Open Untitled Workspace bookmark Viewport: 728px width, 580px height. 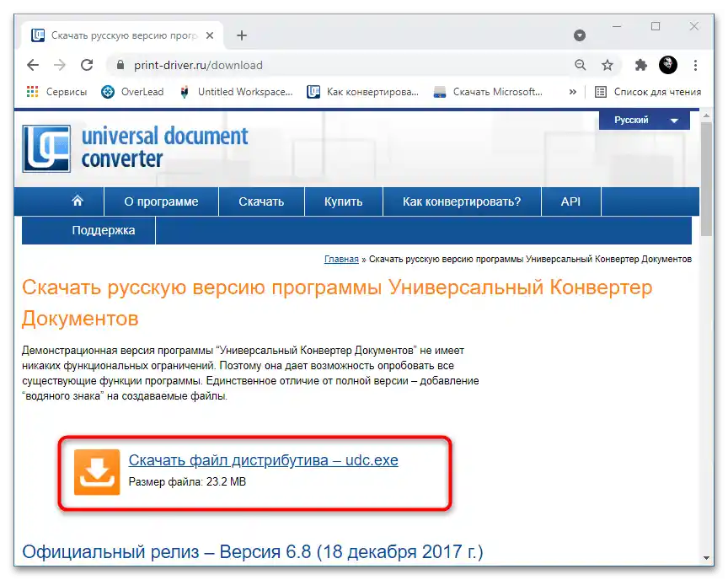pyautogui.click(x=237, y=92)
